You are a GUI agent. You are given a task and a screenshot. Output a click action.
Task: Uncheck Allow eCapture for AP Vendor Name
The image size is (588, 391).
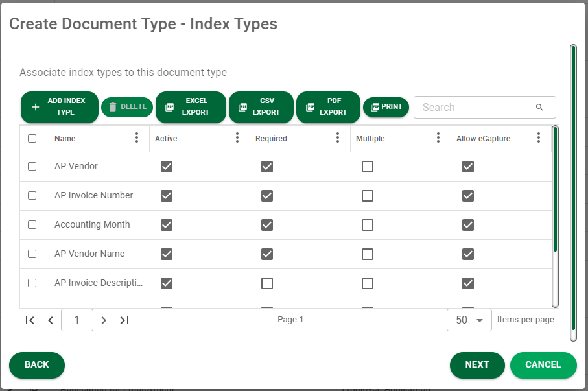point(468,254)
